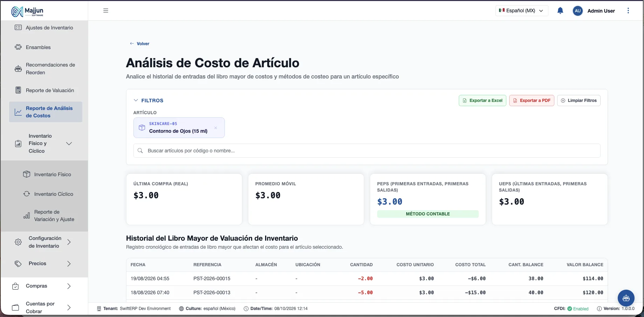This screenshot has height=317, width=644.
Task: Click reference PST-2026-00015 cell
Action: [212, 279]
